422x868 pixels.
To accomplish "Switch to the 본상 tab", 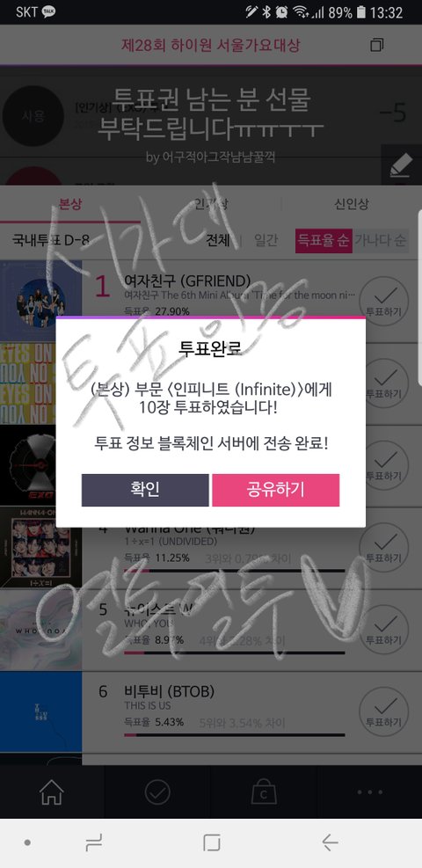I will tap(70, 204).
